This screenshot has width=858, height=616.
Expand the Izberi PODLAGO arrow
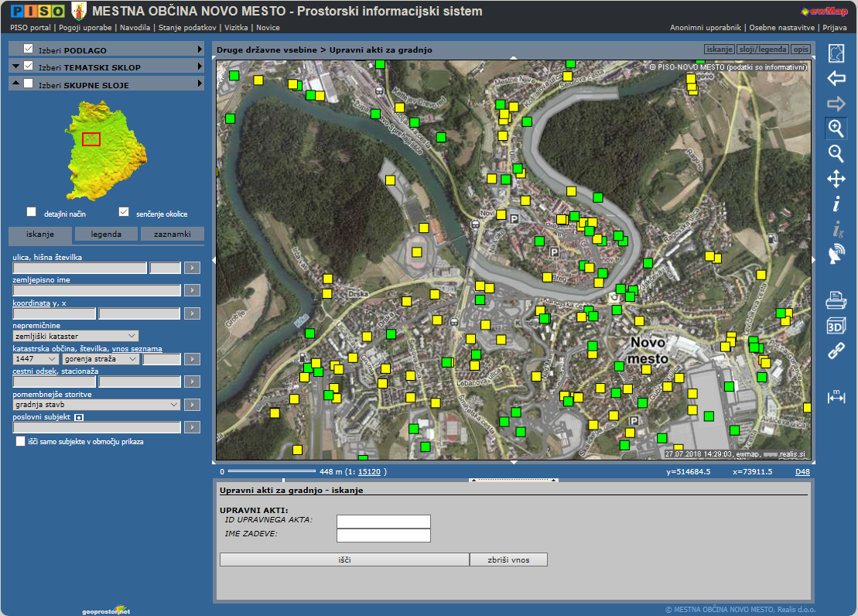[x=200, y=50]
